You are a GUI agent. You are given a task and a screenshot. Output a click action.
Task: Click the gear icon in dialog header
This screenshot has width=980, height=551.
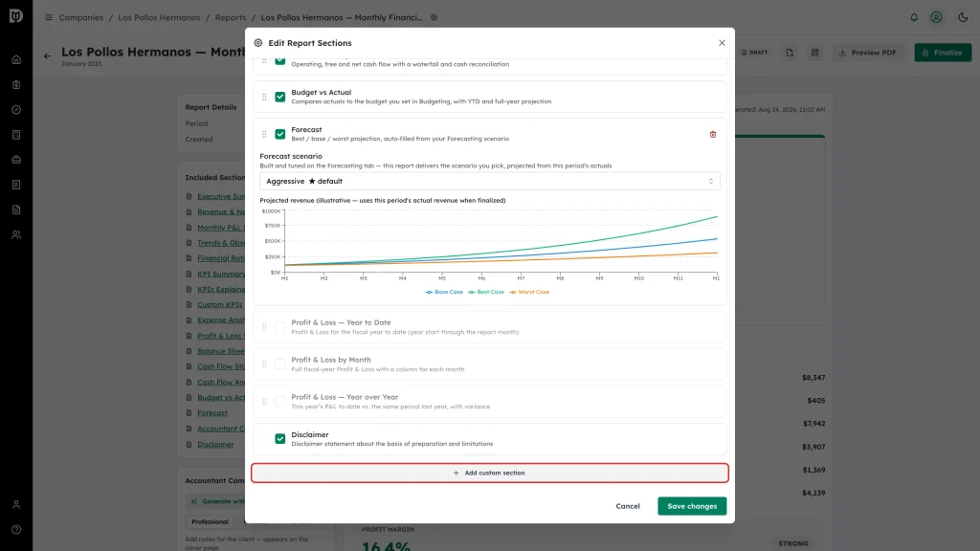pyautogui.click(x=258, y=43)
